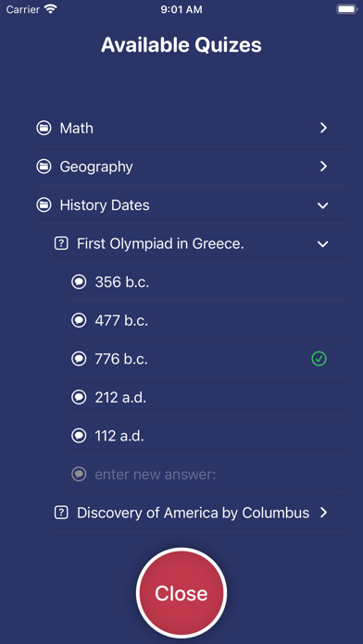This screenshot has width=363, height=644.
Task: Click the Wi-Fi status icon
Action: pos(51,9)
